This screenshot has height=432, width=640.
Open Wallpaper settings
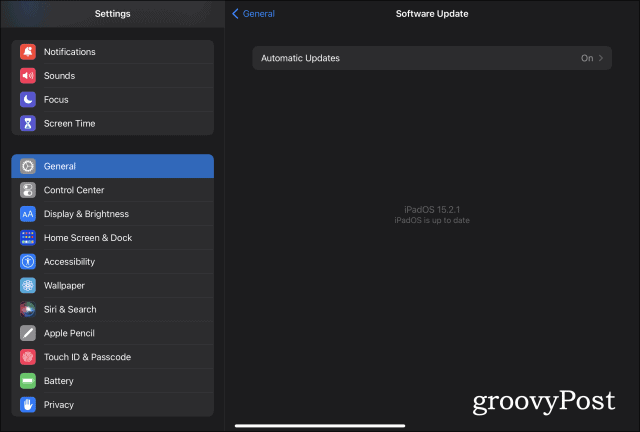click(x=113, y=285)
